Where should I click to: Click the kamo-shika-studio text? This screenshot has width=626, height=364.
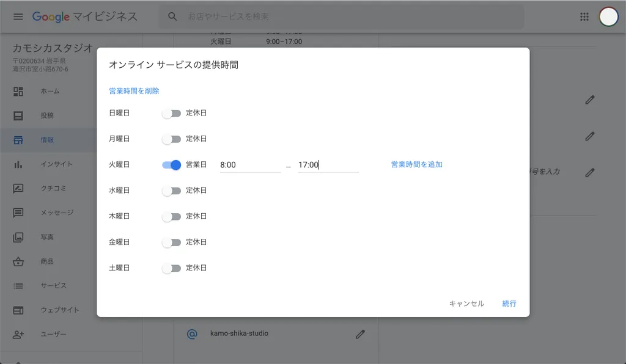click(x=239, y=333)
